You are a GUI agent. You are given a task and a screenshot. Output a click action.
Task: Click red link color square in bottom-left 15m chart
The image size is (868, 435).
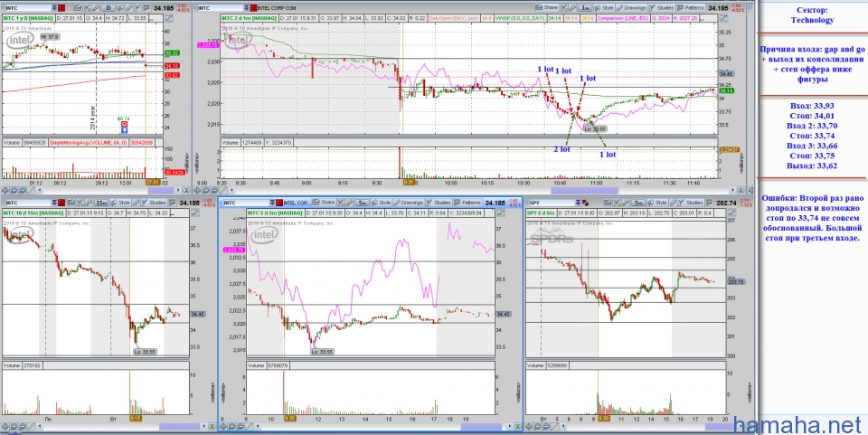pyautogui.click(x=61, y=203)
